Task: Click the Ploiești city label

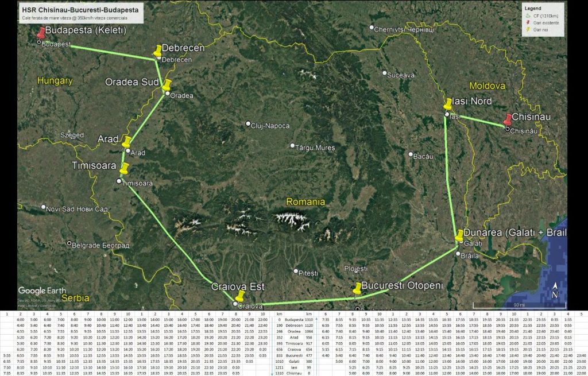Action: 356,269
